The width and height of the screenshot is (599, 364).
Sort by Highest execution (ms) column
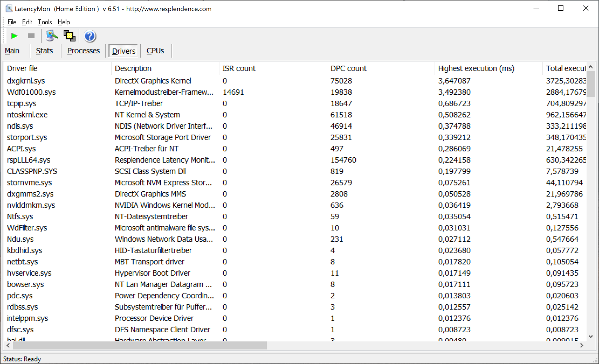476,69
